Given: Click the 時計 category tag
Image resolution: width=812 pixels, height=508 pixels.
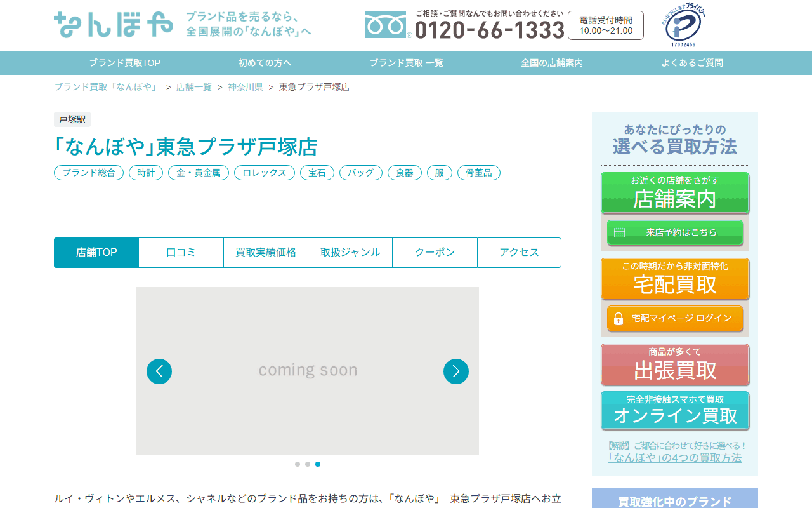Looking at the screenshot, I should pyautogui.click(x=146, y=173).
